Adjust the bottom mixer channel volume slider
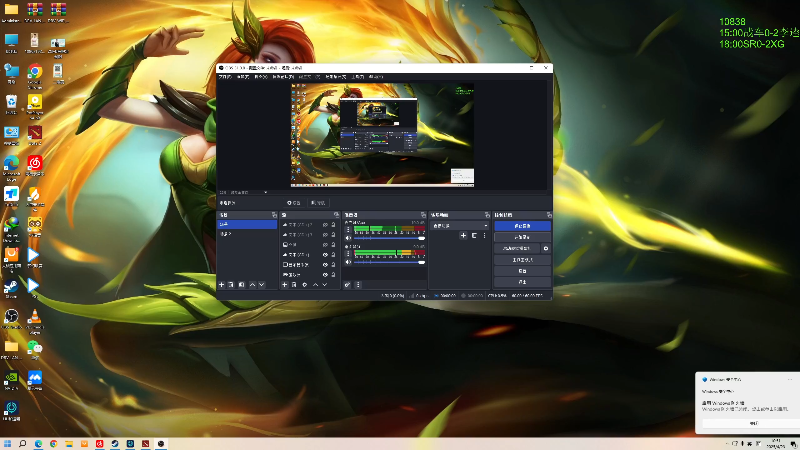Screen dimensions: 800x450 tap(389, 262)
